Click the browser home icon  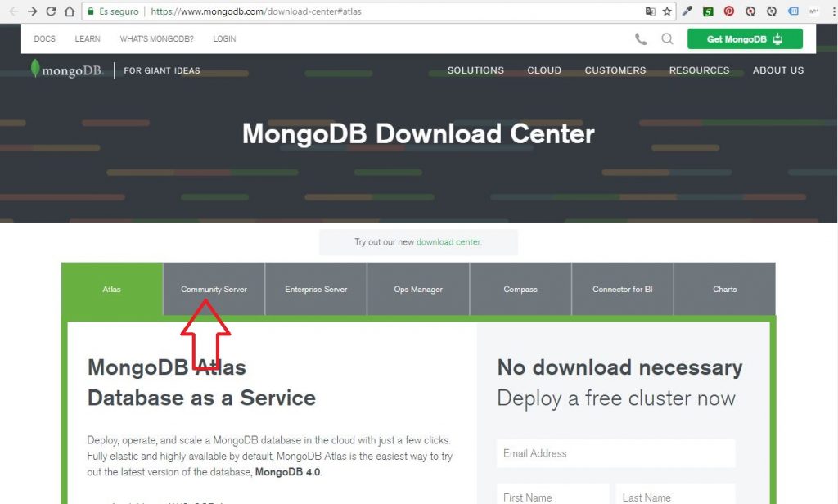(x=70, y=11)
